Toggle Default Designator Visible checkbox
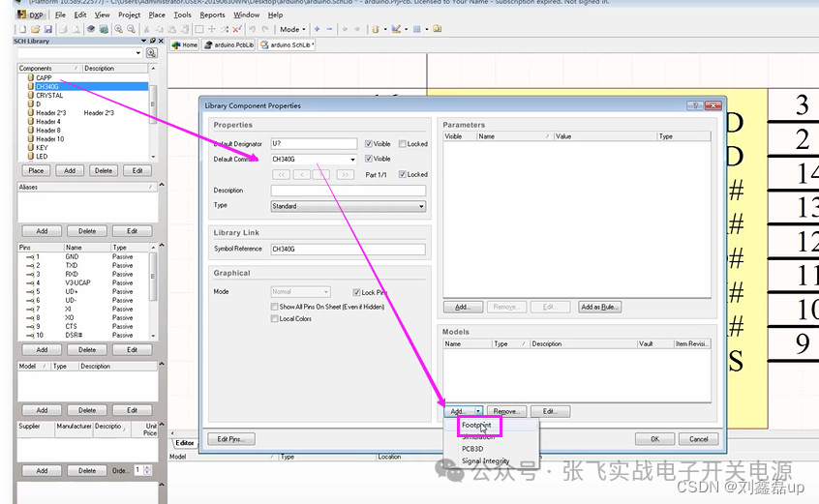Image resolution: width=819 pixels, height=504 pixels. pyautogui.click(x=369, y=144)
